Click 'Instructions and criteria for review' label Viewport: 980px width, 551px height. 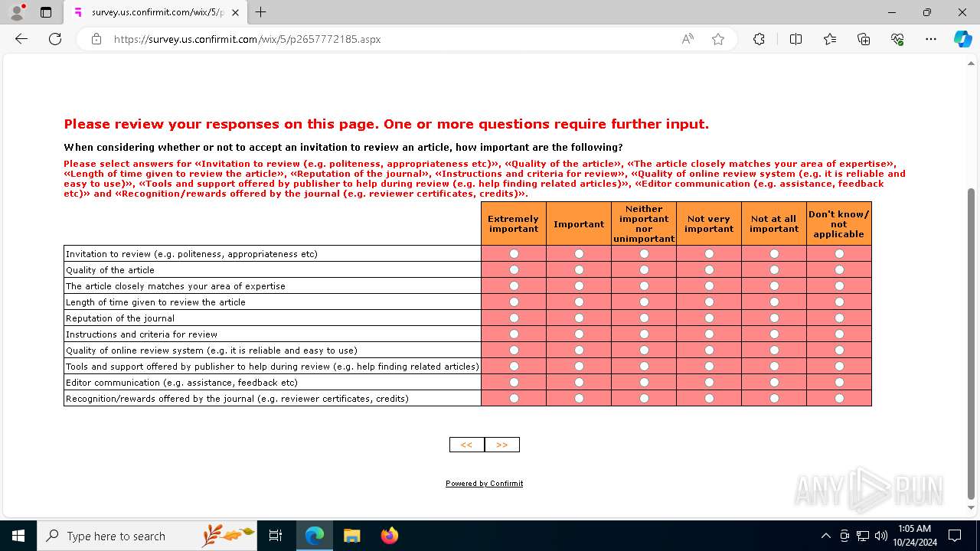142,334
